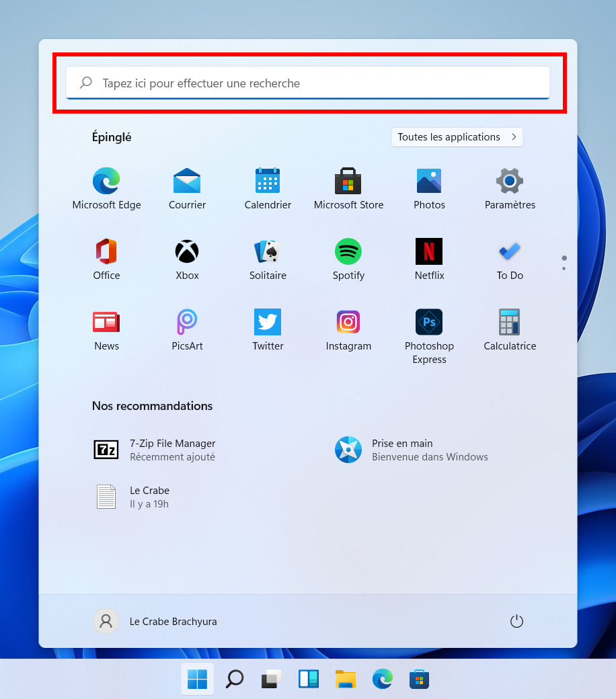Open Spotify from pinned apps
This screenshot has height=699, width=616.
[348, 259]
